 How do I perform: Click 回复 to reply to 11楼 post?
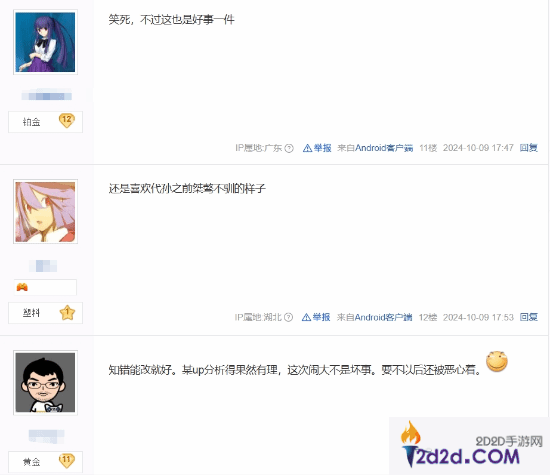[529, 148]
